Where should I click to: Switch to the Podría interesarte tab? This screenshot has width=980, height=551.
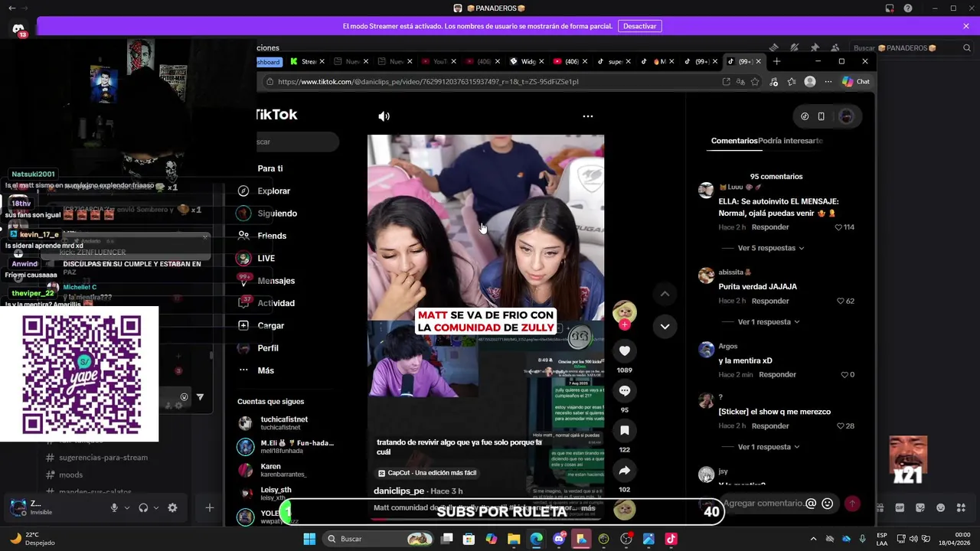point(790,141)
